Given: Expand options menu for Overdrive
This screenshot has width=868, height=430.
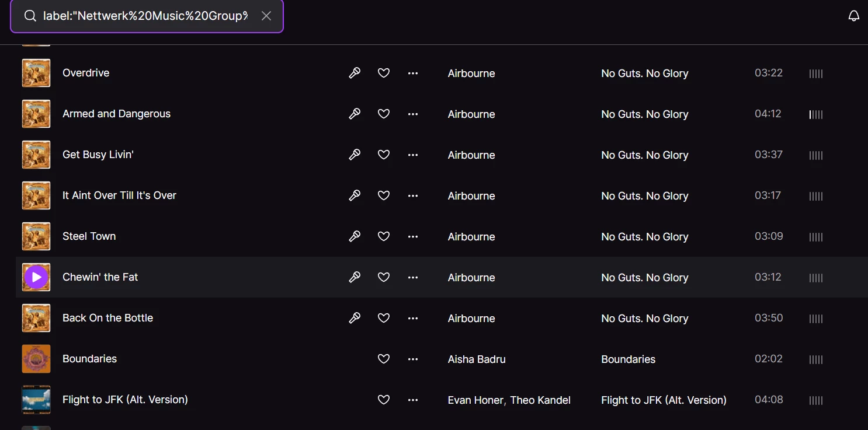Looking at the screenshot, I should 413,73.
